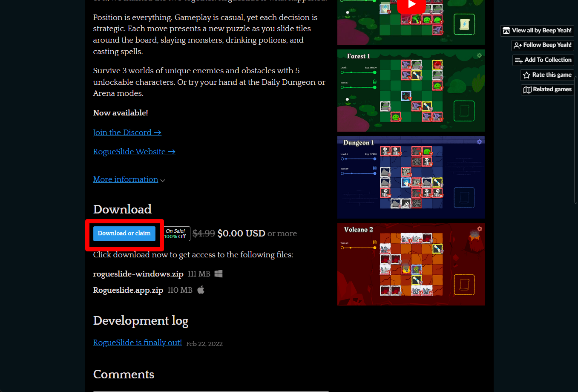Screen dimensions: 578x392
Task: Open the RogueSlide is finally out devlog
Action: [138, 343]
